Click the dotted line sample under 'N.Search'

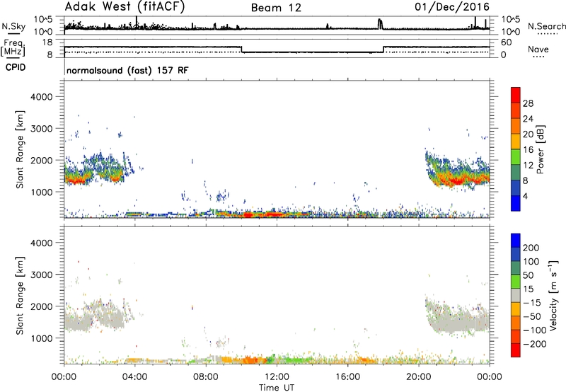point(547,34)
